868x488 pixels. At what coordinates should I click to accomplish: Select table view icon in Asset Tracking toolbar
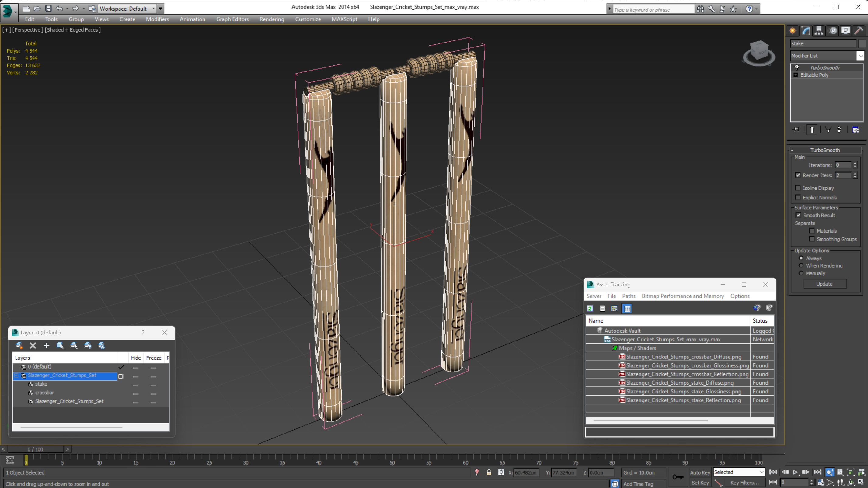pyautogui.click(x=627, y=308)
